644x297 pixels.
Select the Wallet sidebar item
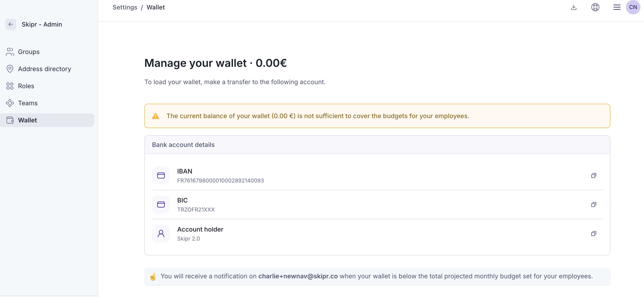(27, 120)
